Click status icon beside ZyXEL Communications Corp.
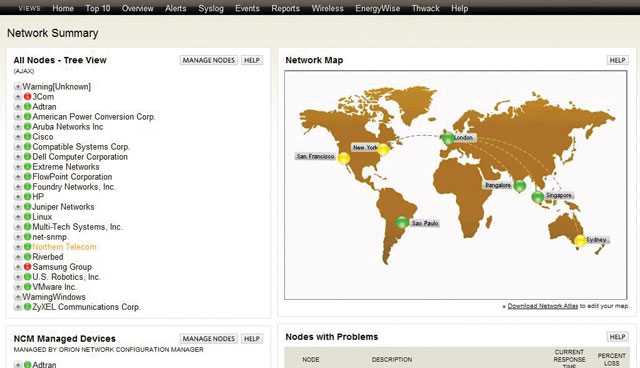The image size is (640, 368). tap(27, 307)
